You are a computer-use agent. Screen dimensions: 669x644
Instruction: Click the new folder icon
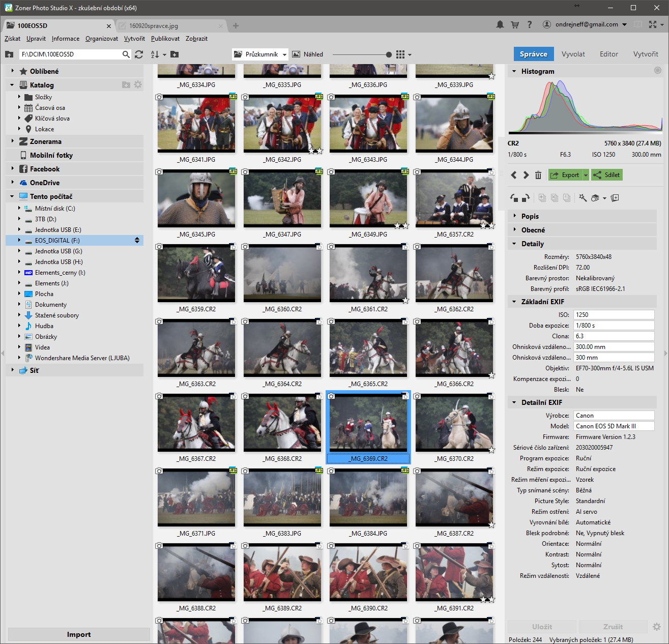tap(174, 54)
